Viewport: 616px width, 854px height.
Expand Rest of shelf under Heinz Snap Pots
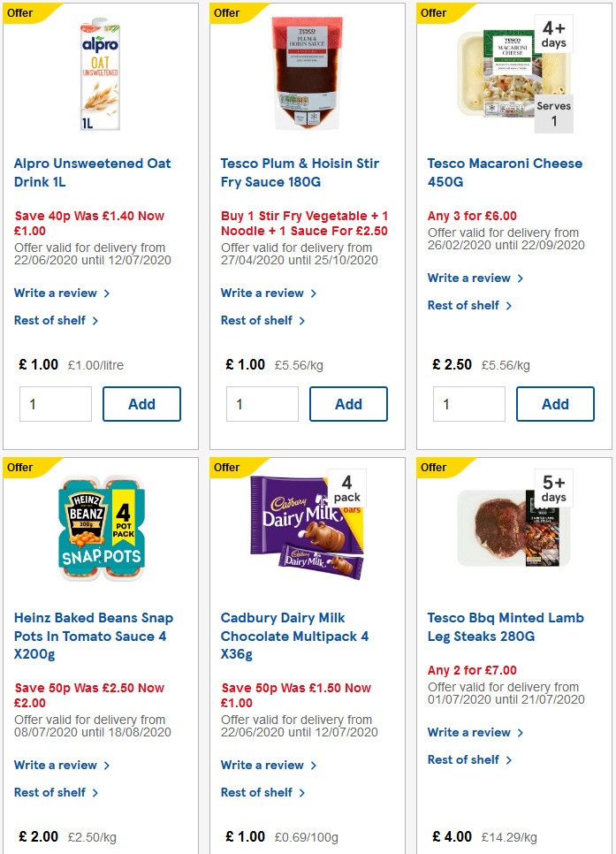click(x=50, y=792)
